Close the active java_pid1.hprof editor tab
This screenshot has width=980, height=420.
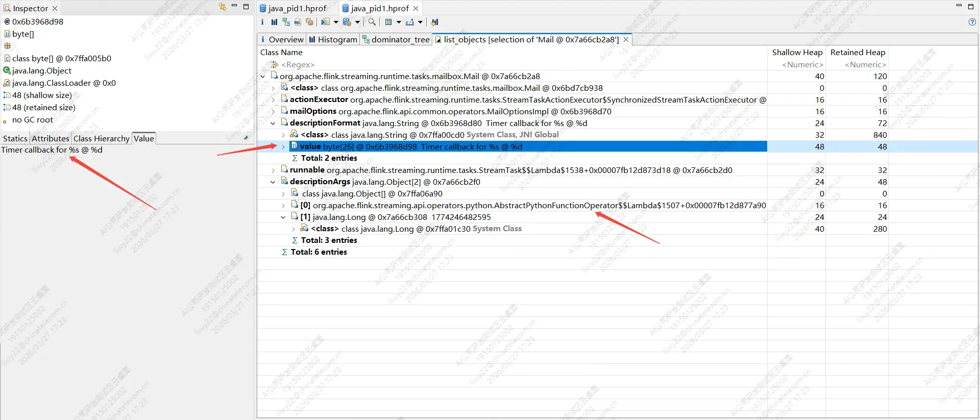tap(415, 8)
